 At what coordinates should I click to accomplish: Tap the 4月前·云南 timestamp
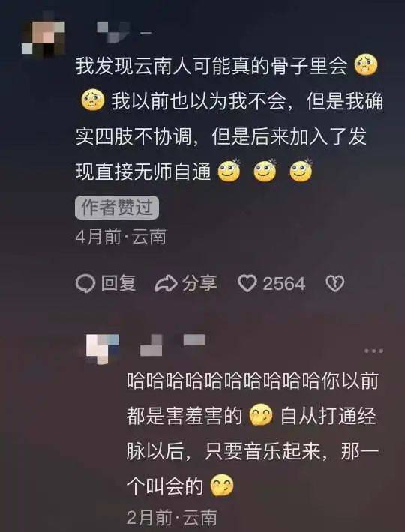(x=121, y=237)
